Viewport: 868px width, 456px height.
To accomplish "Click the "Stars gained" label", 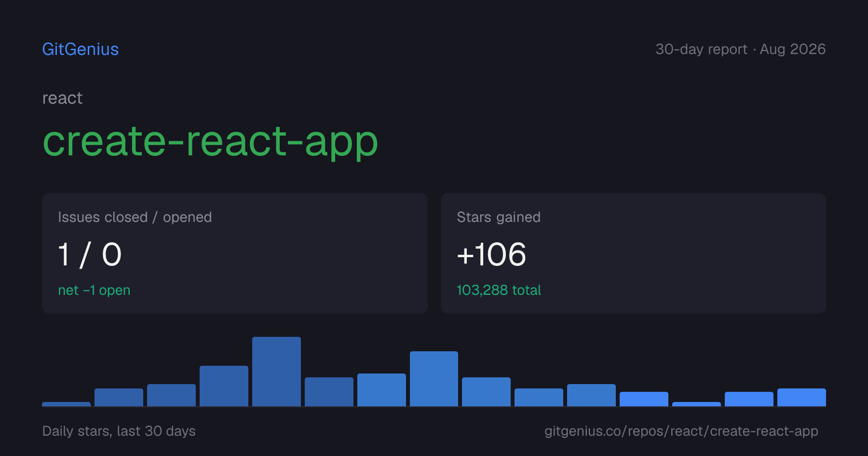I will pos(499,217).
